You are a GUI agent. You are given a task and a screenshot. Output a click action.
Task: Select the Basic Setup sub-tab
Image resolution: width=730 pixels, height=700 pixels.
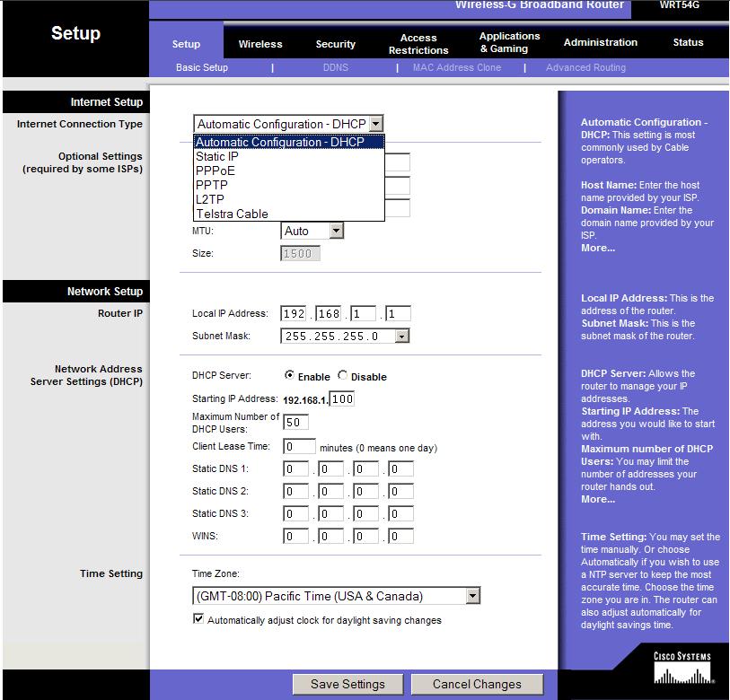click(x=202, y=67)
